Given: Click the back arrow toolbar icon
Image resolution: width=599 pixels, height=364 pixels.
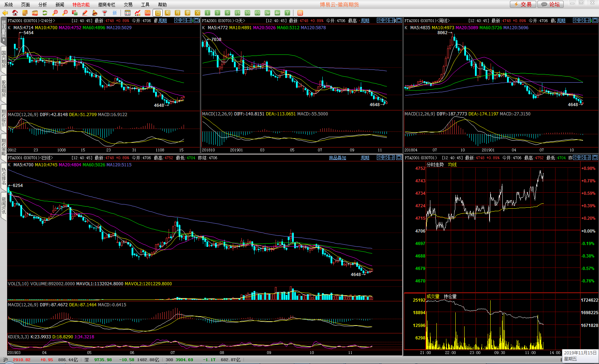Looking at the screenshot, I should point(5,13).
